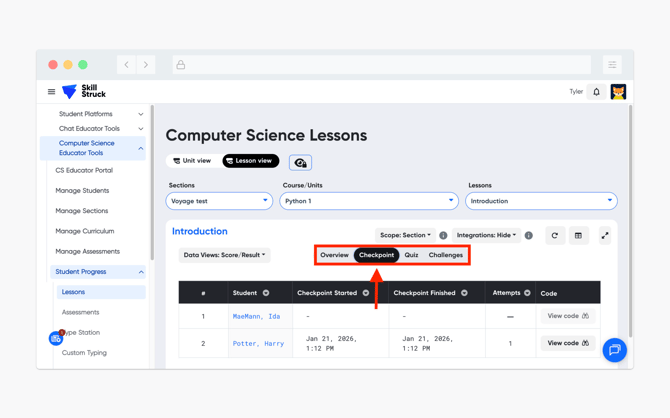Select the Challenges tab
This screenshot has width=670, height=418.
pos(446,255)
